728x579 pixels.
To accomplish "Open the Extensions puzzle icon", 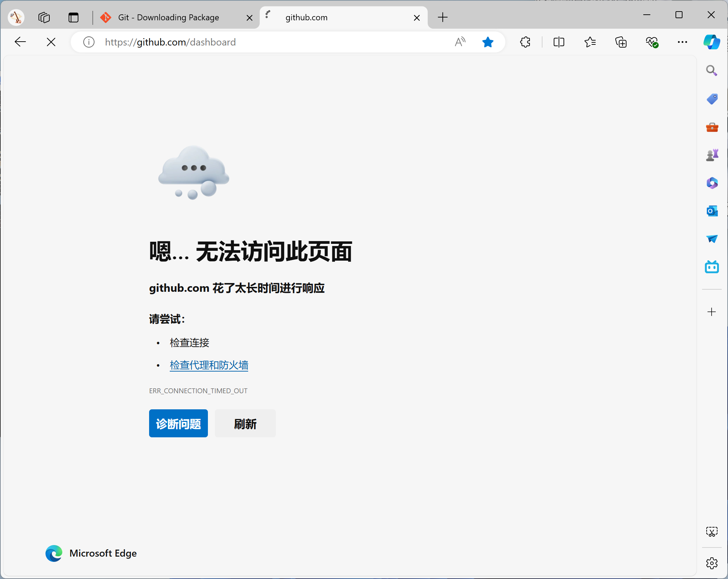I will click(525, 42).
